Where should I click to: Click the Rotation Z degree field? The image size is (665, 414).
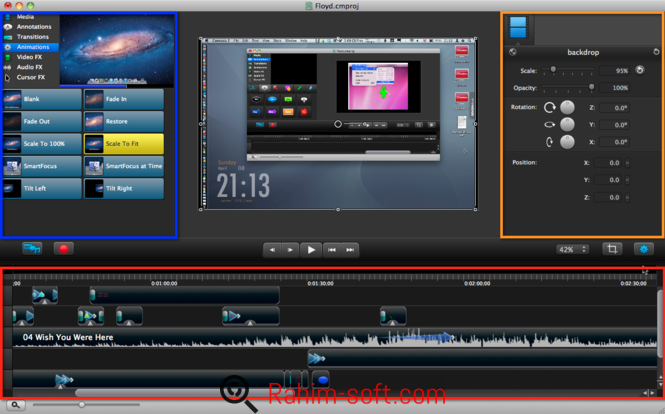[615, 108]
